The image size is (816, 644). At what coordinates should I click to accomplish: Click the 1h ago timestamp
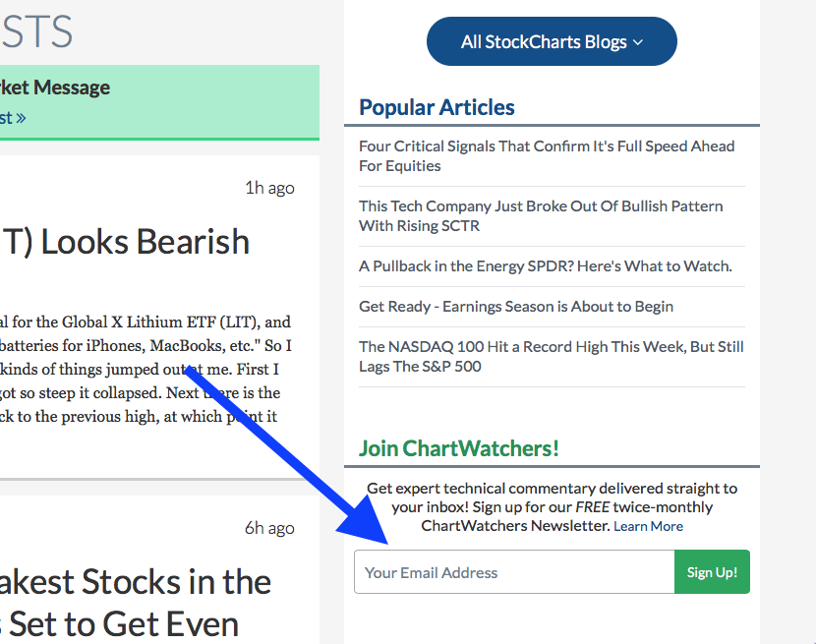[269, 188]
